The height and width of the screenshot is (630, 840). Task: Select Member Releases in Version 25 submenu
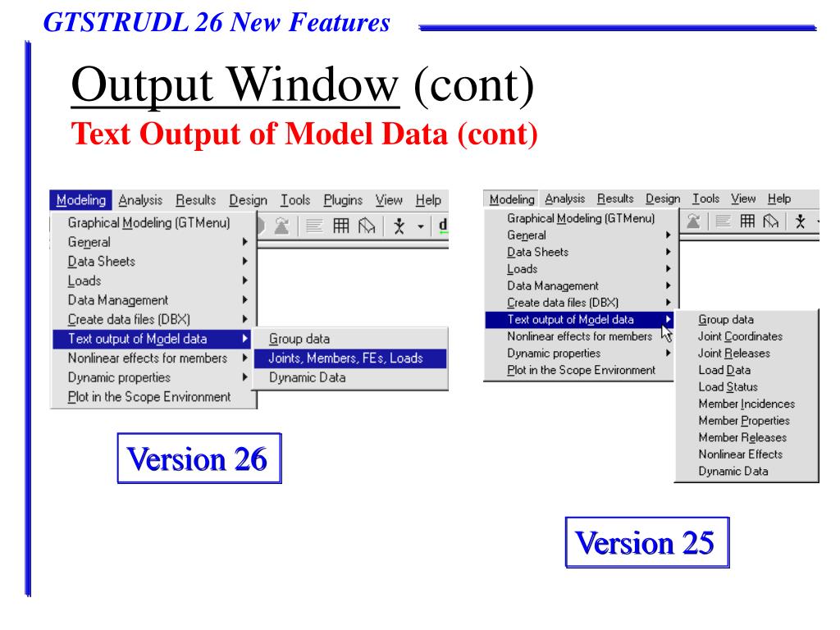[x=746, y=437]
